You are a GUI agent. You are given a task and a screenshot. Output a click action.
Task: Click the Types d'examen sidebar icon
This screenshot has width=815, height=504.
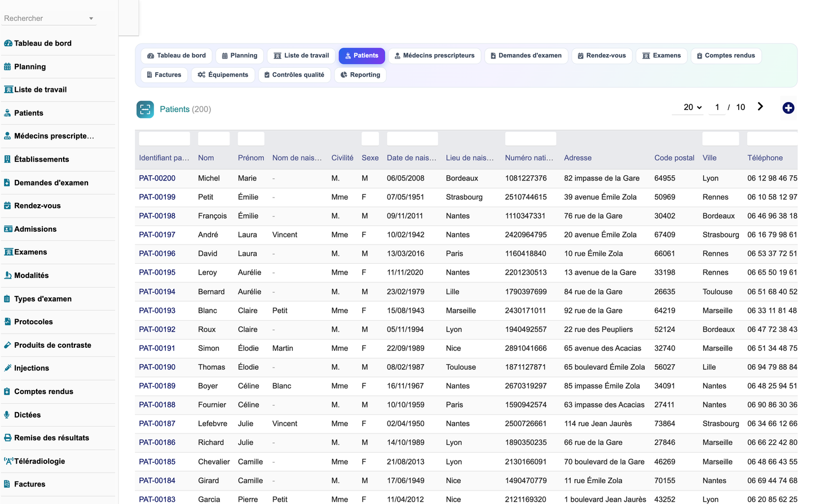(7, 299)
